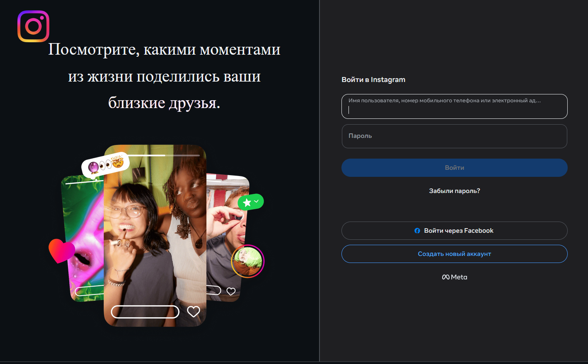Focus the Пароль password field

(x=455, y=136)
